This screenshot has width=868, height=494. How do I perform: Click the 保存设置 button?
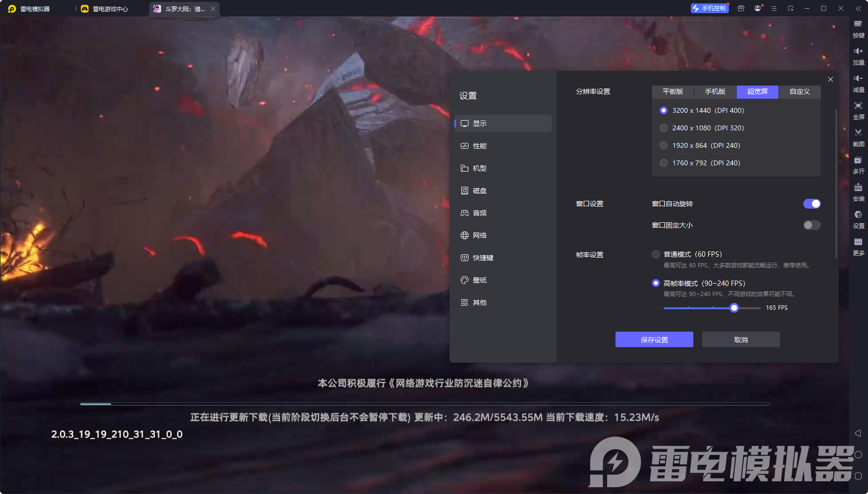click(654, 339)
